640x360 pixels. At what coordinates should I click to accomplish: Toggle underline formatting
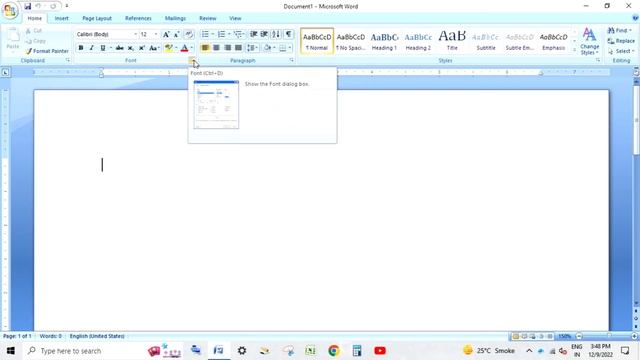click(x=102, y=48)
